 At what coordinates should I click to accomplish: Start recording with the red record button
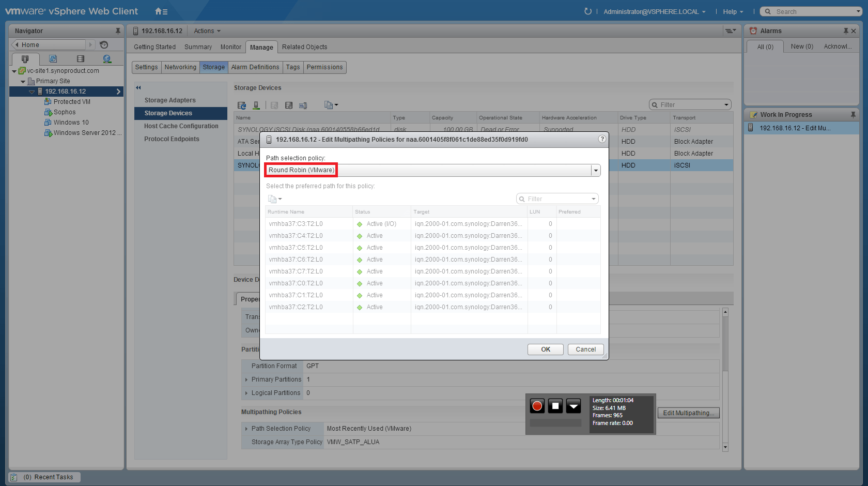pyautogui.click(x=537, y=406)
